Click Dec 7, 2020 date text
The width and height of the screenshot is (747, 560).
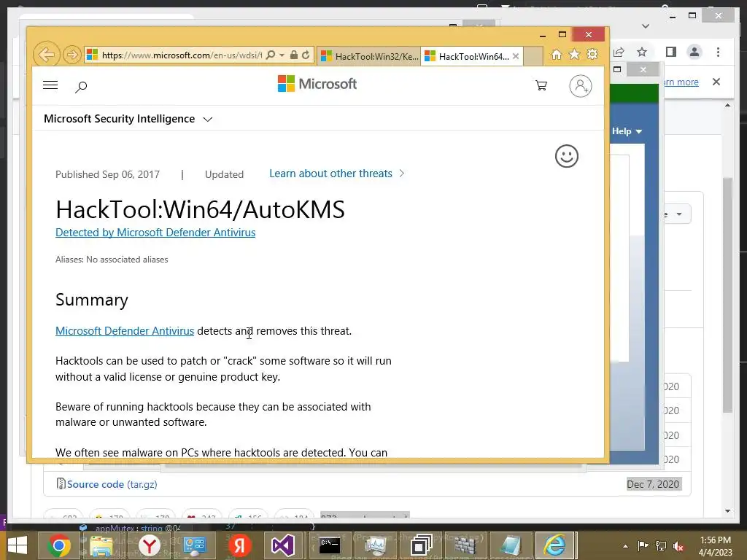(x=653, y=484)
